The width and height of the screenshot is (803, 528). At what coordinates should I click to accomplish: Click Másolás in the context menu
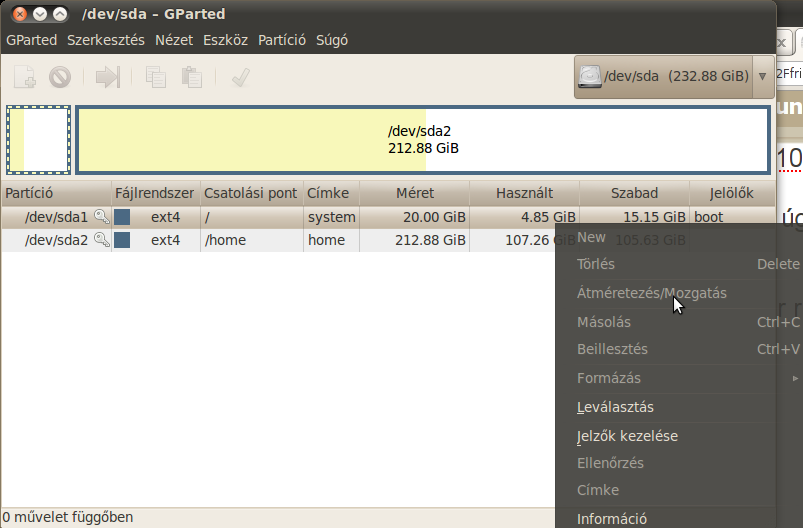click(x=604, y=322)
